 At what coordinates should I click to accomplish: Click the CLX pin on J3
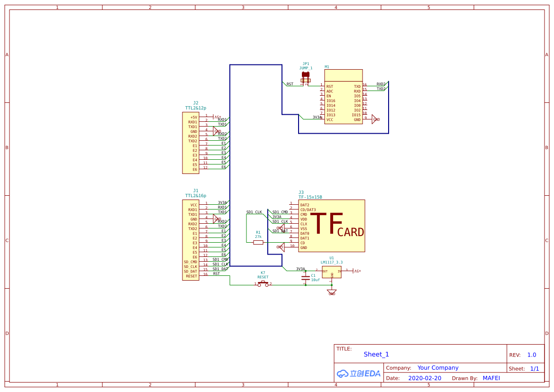[x=303, y=224]
